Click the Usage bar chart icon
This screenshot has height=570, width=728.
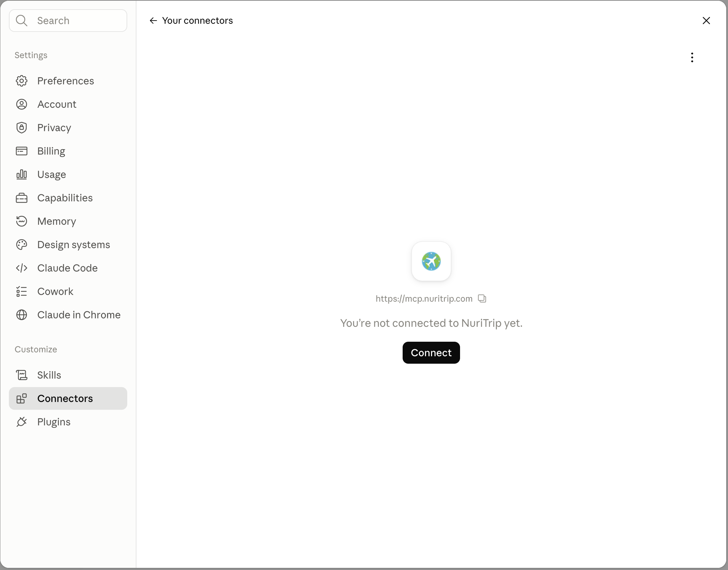click(x=22, y=174)
